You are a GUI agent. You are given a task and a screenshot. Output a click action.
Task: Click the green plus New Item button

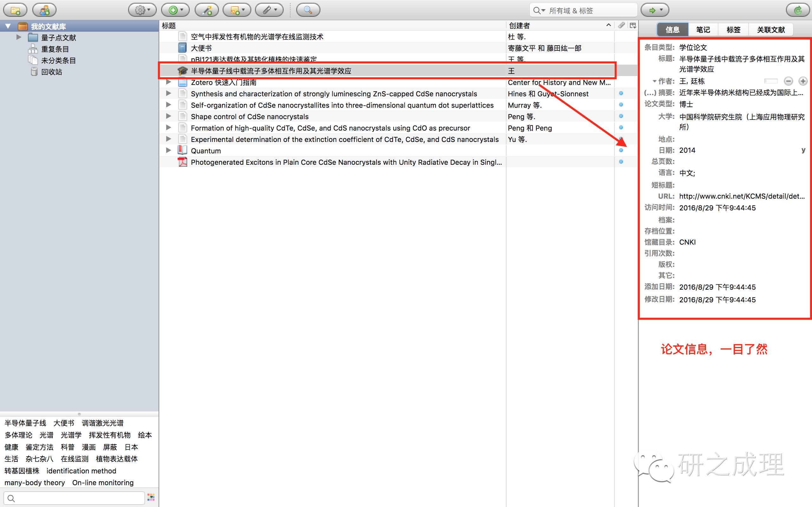click(x=175, y=10)
